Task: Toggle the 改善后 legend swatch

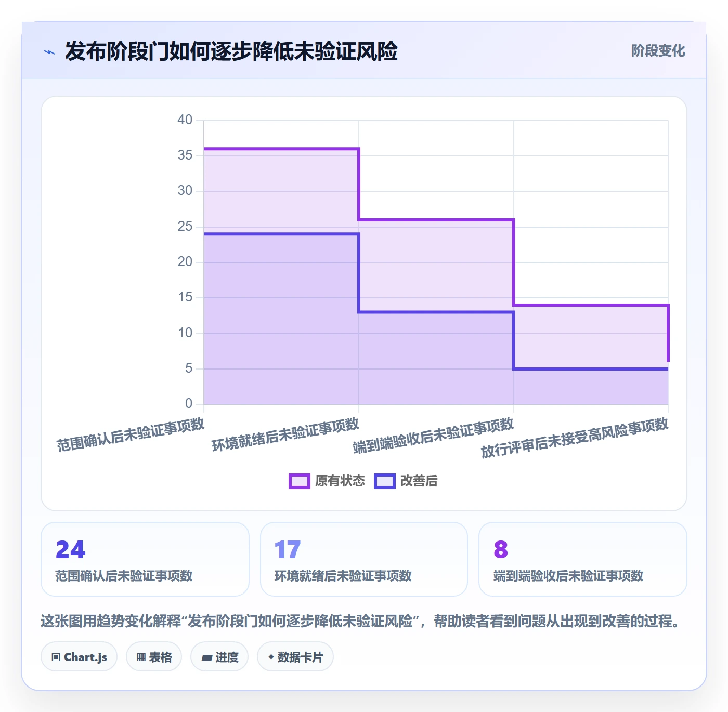Action: [x=385, y=481]
